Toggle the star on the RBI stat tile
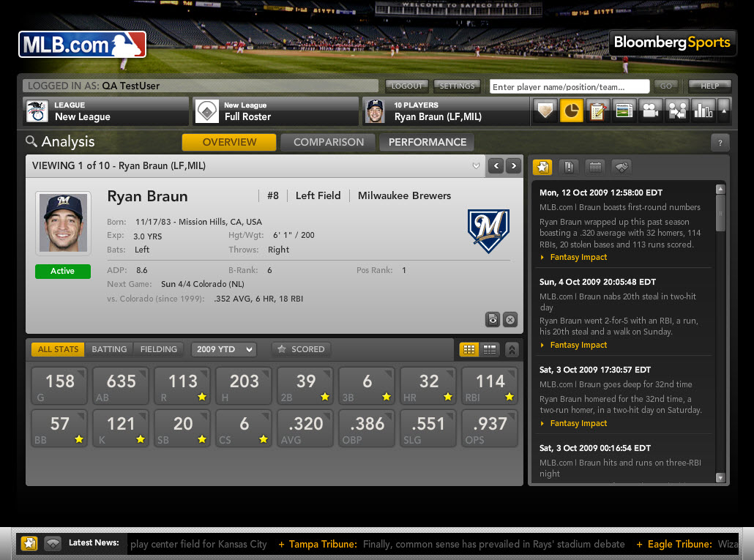 (x=509, y=397)
